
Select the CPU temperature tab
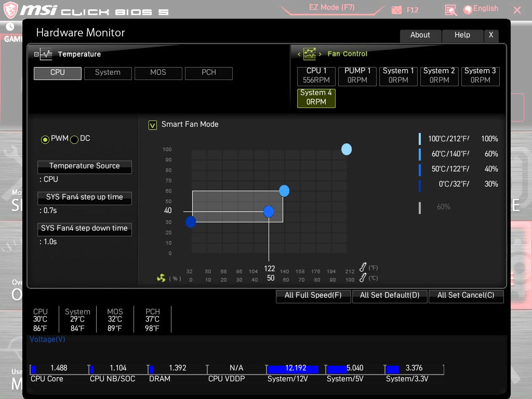[58, 73]
